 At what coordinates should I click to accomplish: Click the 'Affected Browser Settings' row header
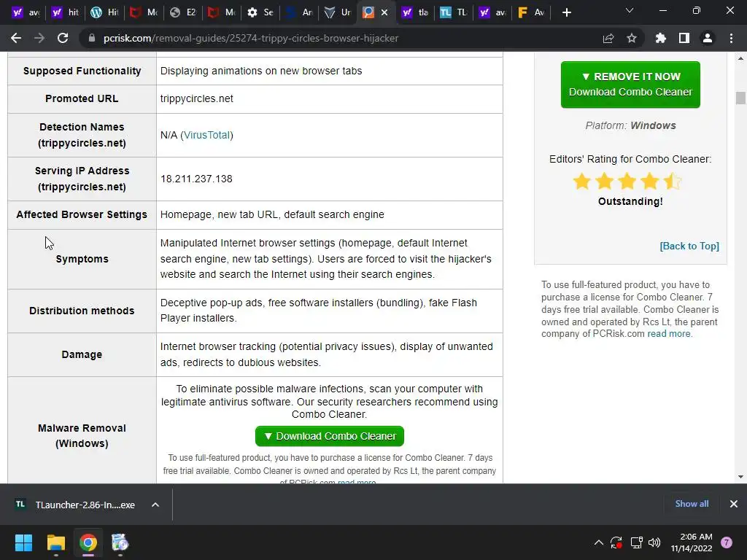click(x=82, y=215)
